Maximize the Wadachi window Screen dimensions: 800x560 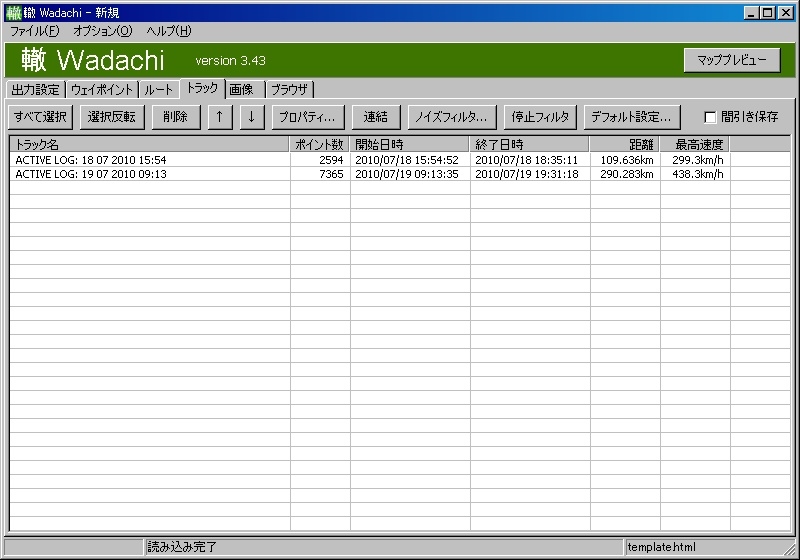(x=767, y=13)
